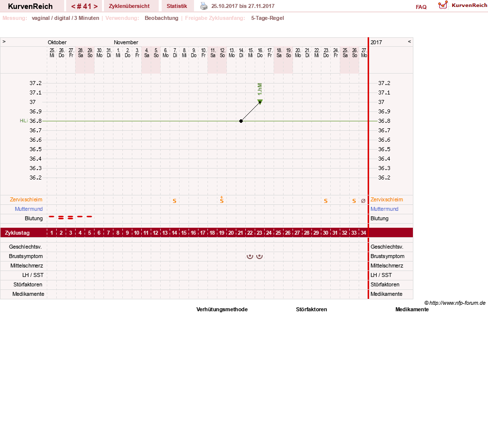The width and height of the screenshot is (488, 448).
Task: Click the 2017 year label
Action: tap(376, 42)
